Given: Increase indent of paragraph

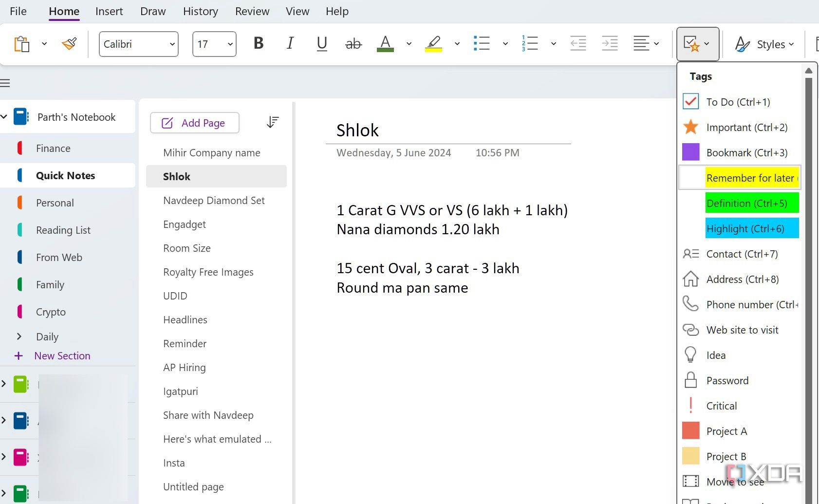Looking at the screenshot, I should point(610,43).
